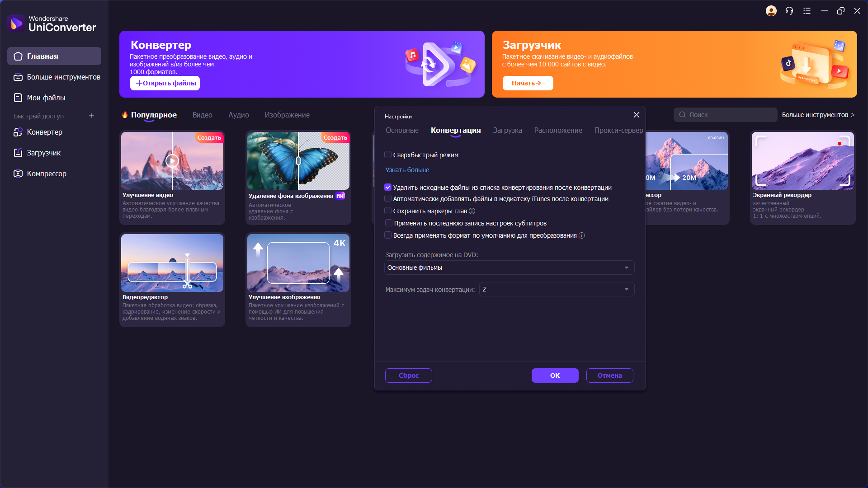Image resolution: width=868 pixels, height=488 pixels.
Task: Click the Компрессор sidebar icon
Action: (18, 174)
